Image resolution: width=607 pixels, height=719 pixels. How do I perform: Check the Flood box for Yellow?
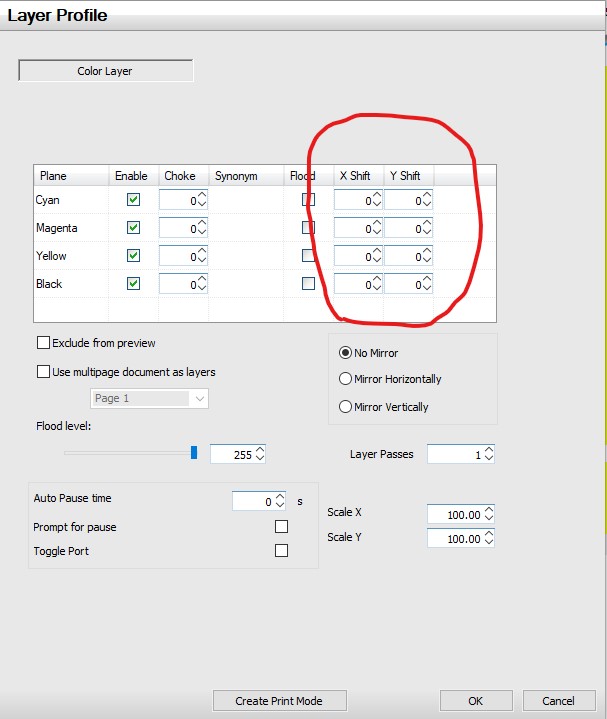(309, 255)
